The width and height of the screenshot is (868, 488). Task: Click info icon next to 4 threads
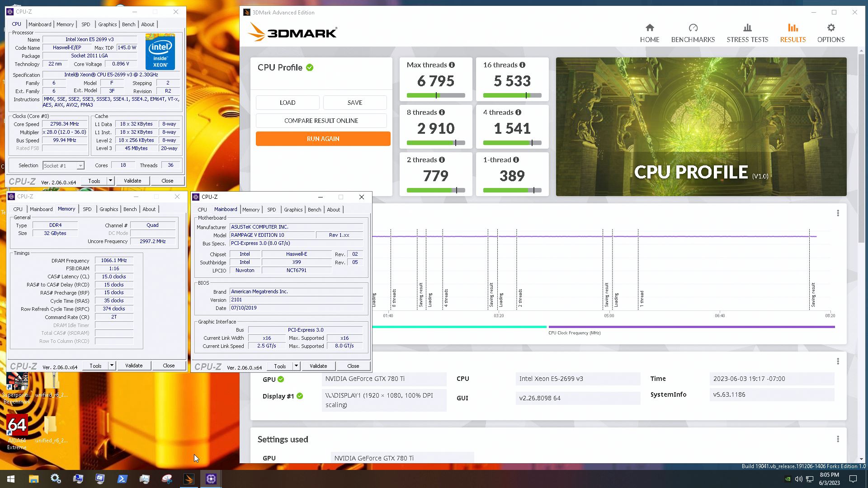[x=518, y=113]
